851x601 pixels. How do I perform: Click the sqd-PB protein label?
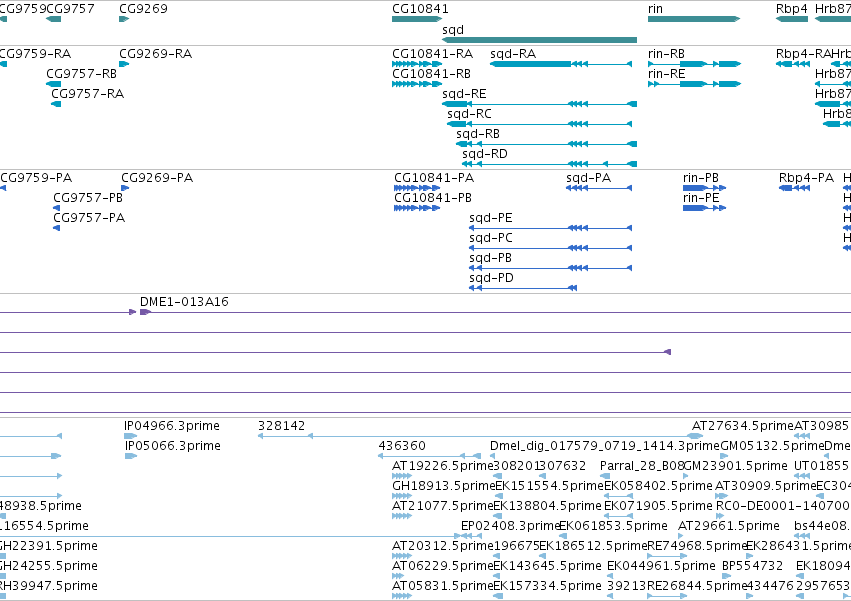(491, 258)
